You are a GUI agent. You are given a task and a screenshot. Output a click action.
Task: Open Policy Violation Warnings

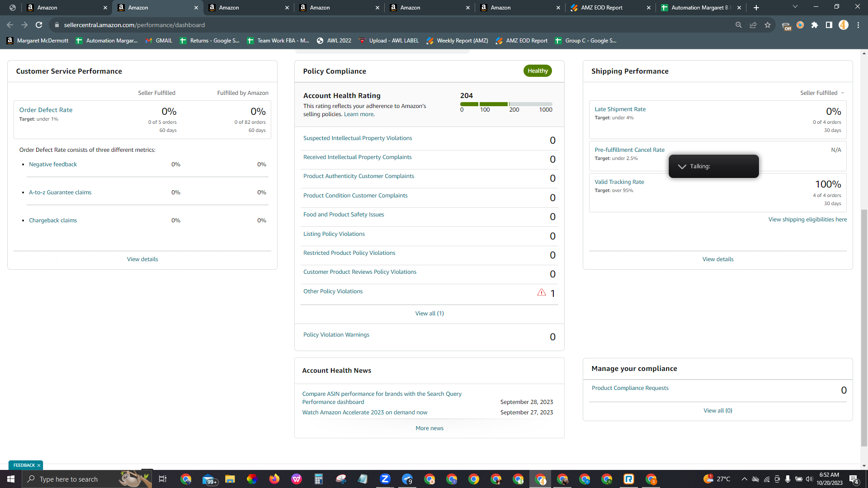[x=336, y=335]
